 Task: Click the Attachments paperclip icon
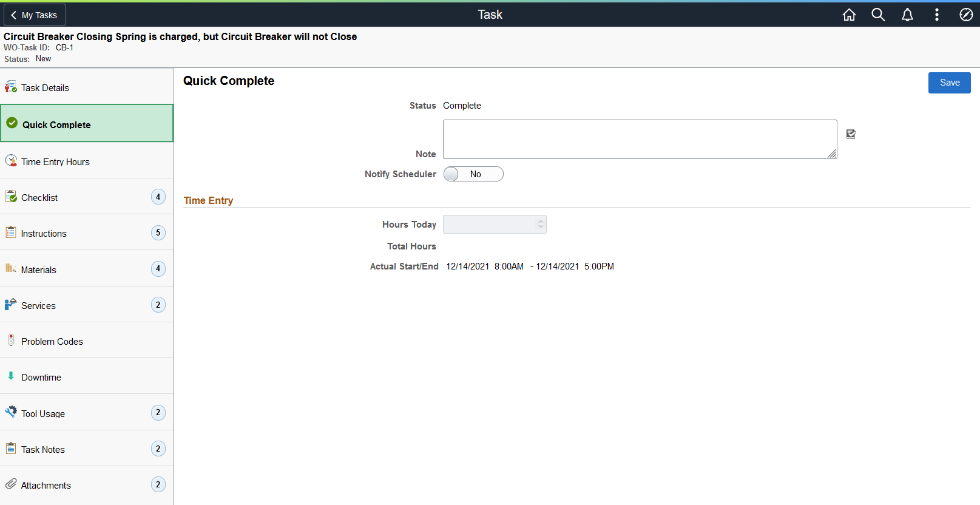11,484
